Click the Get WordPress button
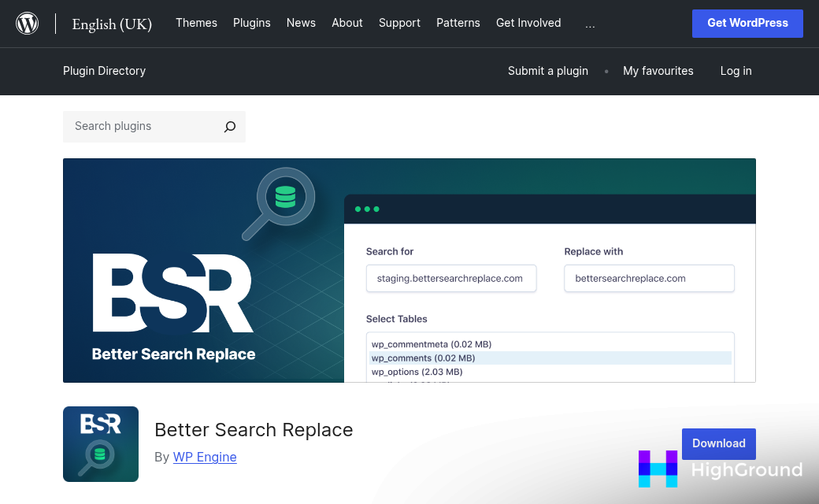Screen dimensions: 819x504 click(747, 23)
